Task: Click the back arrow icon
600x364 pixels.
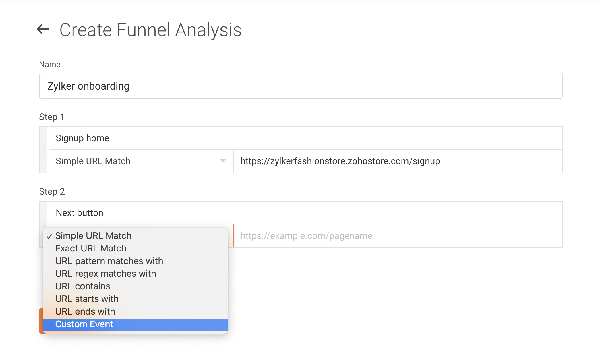Action: [43, 29]
